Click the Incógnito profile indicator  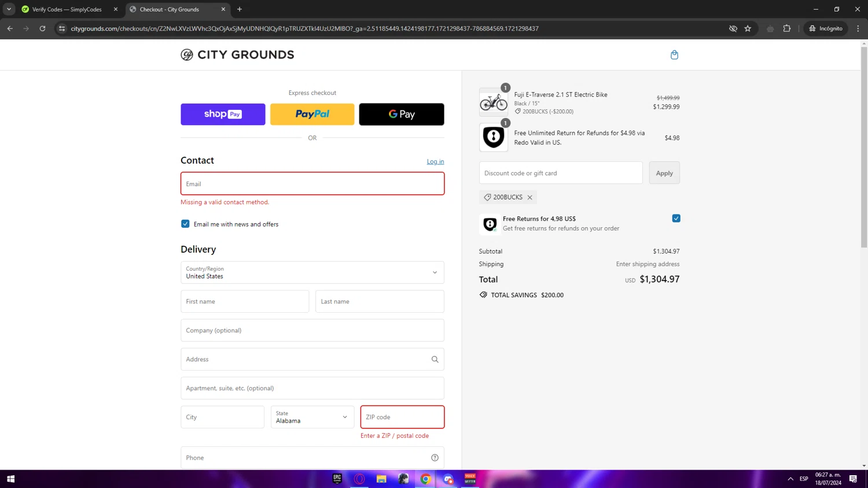tap(826, 28)
